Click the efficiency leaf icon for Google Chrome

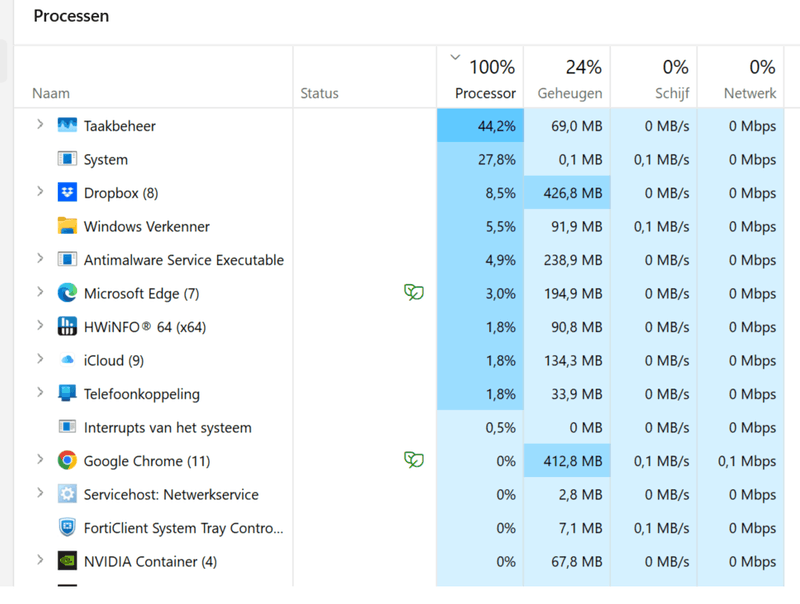click(414, 460)
